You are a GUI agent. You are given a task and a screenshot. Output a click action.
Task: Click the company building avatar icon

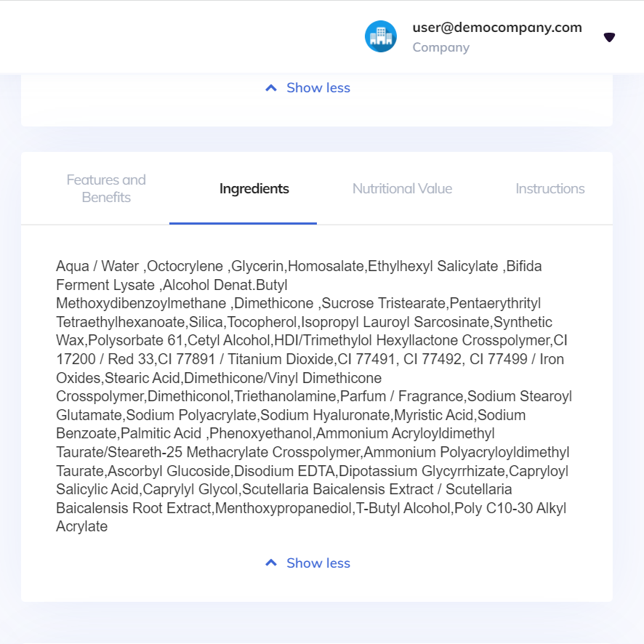(x=381, y=36)
